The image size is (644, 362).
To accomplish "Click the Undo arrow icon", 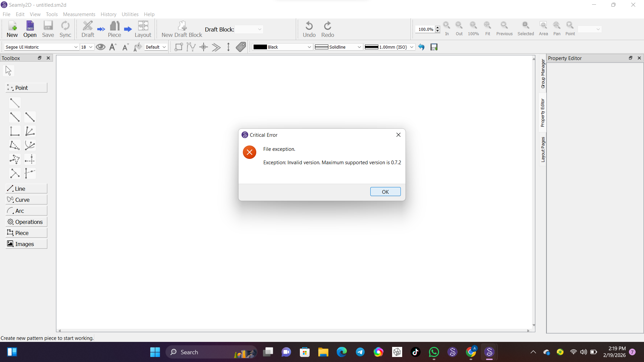I will pyautogui.click(x=309, y=26).
